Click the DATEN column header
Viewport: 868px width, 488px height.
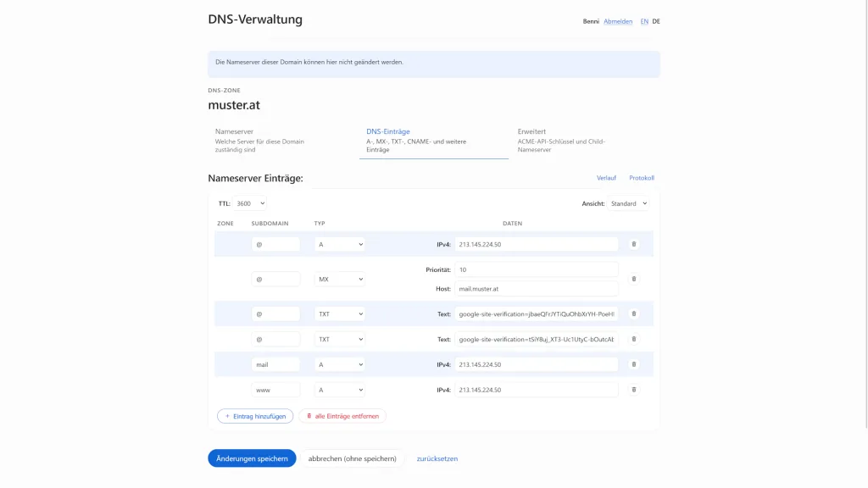(x=512, y=224)
